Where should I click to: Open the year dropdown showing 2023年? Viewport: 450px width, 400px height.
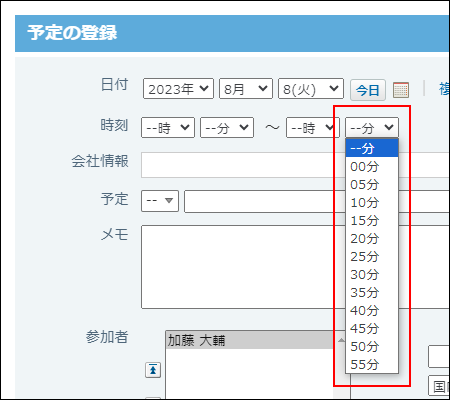(x=178, y=89)
